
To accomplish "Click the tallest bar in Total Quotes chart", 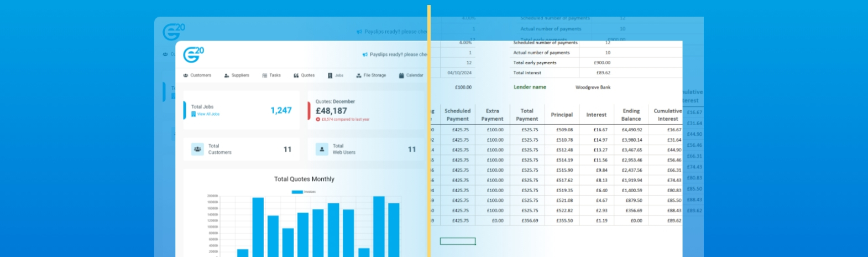I will coord(379,226).
